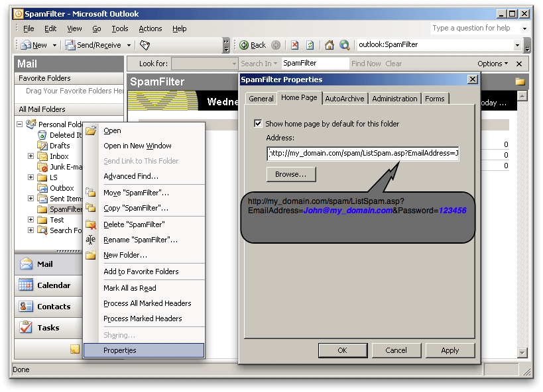Collapse the Personal Folders tree node
This screenshot has width=543, height=392.
click(x=20, y=124)
